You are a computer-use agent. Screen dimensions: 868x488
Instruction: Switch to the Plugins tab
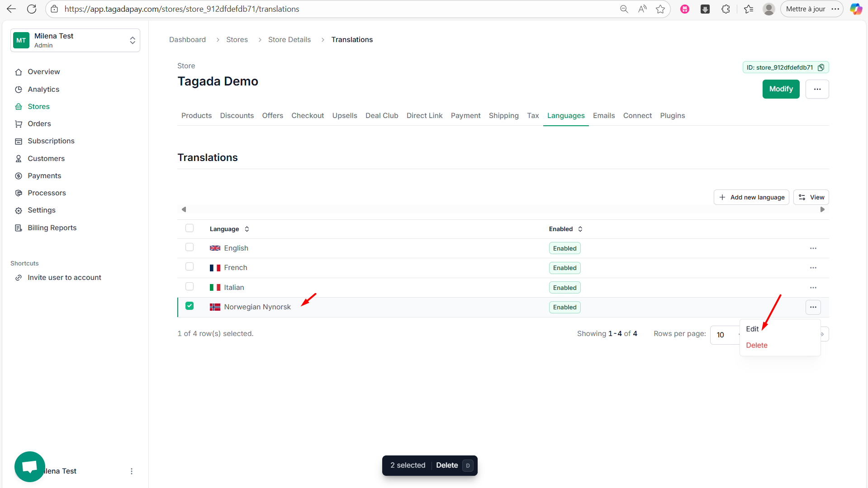click(673, 115)
